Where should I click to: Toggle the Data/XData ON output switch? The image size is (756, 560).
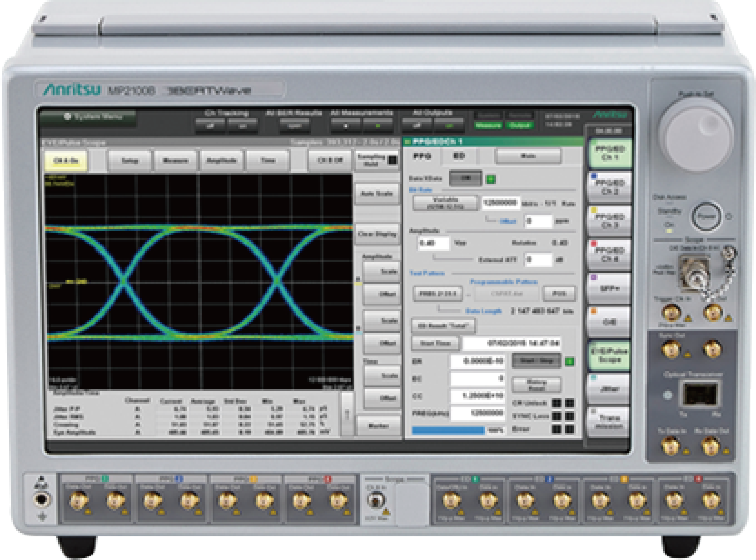click(465, 178)
